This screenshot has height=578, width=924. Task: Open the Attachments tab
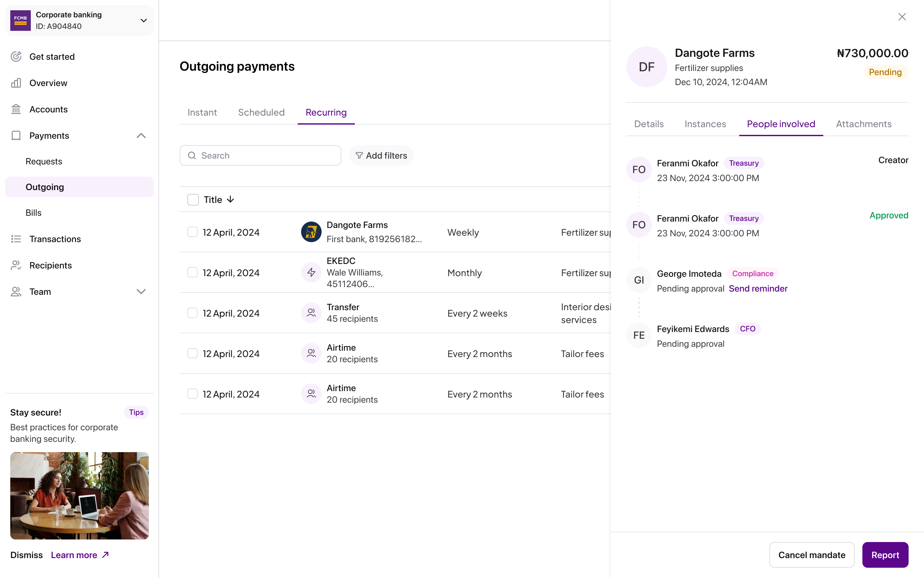click(864, 124)
